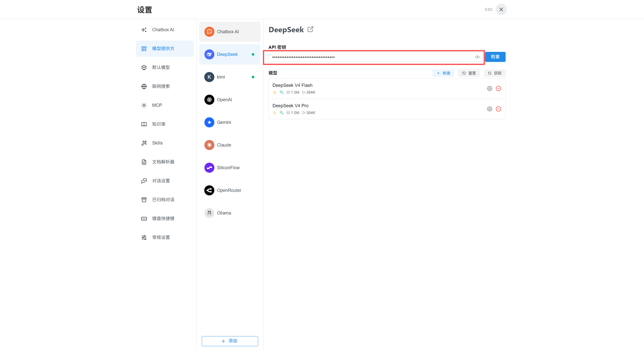Click the tool-use wrench icon on DeepSeek V4 Flash
Image resolution: width=644 pixels, height=350 pixels.
click(281, 92)
